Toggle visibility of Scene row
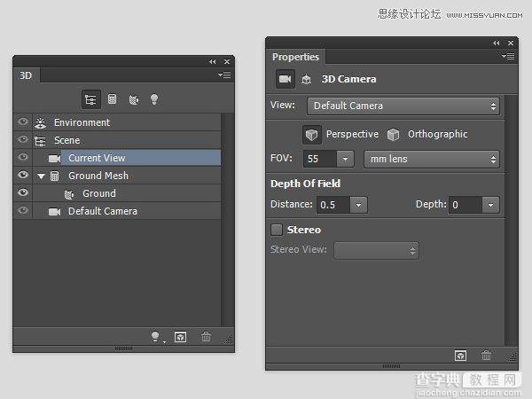This screenshot has height=399, width=532. click(x=23, y=139)
